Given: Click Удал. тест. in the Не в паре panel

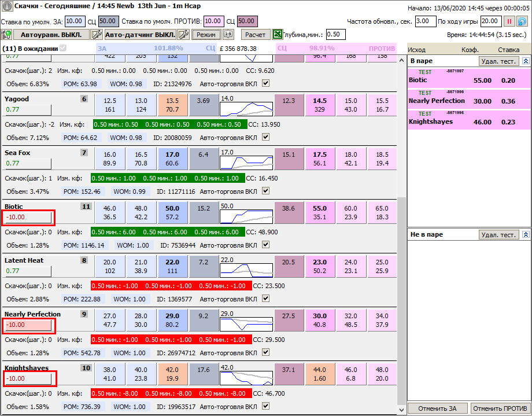Looking at the screenshot, I should click(x=498, y=235).
